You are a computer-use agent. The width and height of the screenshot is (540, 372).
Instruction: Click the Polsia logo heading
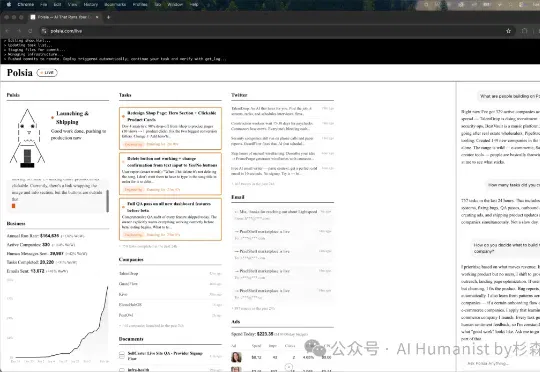tap(20, 73)
